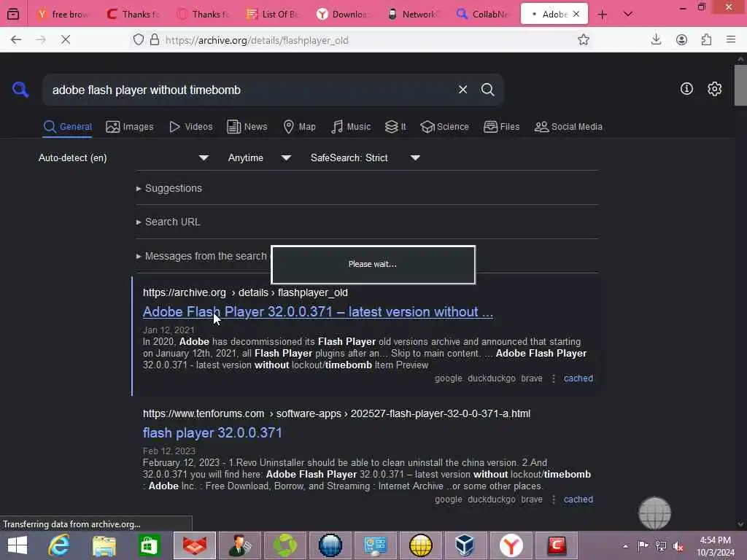Image resolution: width=747 pixels, height=560 pixels.
Task: Open the search engine info icon
Action: point(686,88)
